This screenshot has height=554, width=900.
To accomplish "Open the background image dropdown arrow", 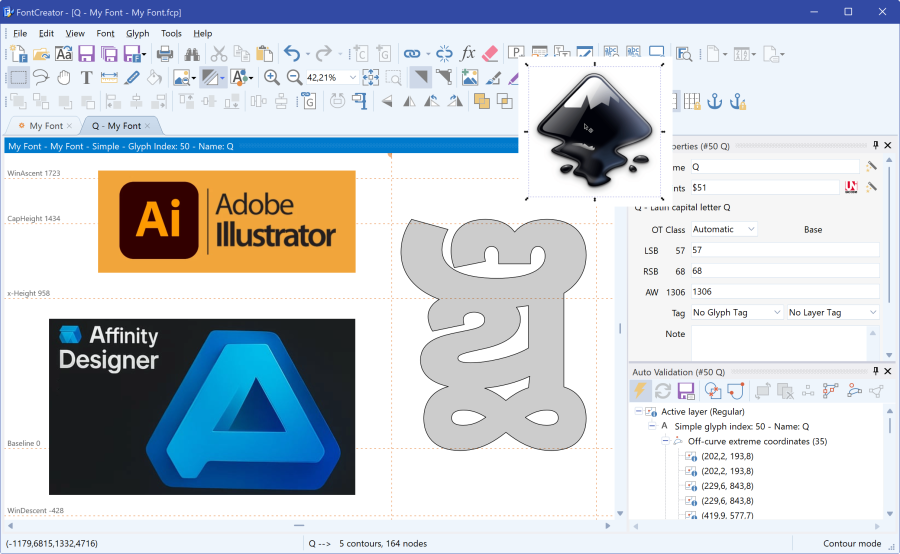I will 194,78.
